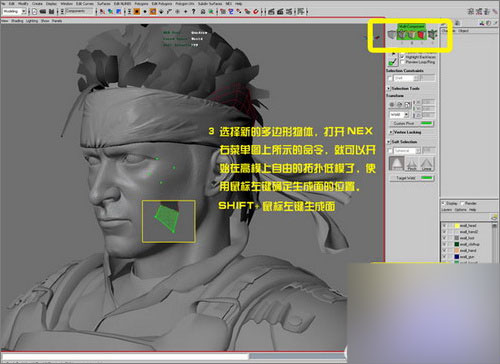Screen dimensions: 500x364
Task: Click the snap to curves icon
Action: click(231, 11)
